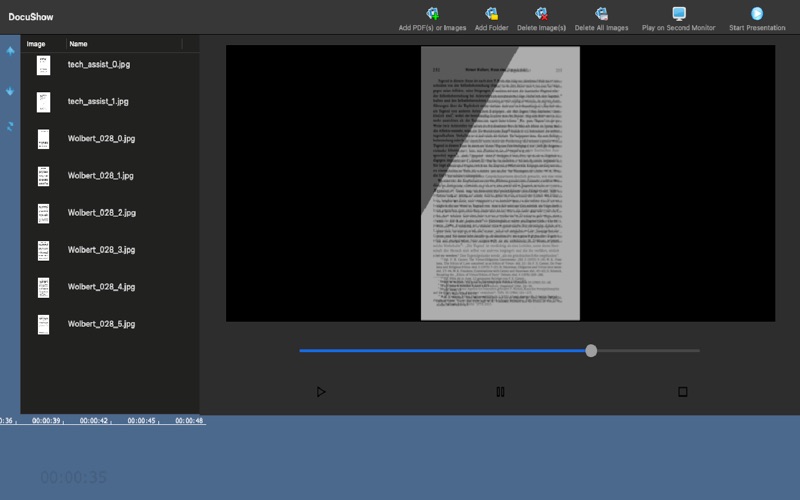The height and width of the screenshot is (500, 800).
Task: Click thumbnail of Wolbert_028_4.jpg
Action: pyautogui.click(x=43, y=288)
